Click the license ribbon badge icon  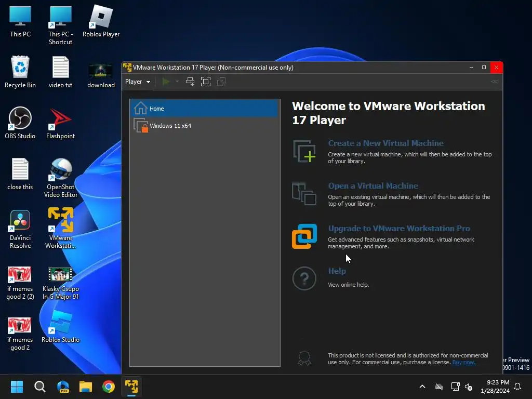point(304,358)
